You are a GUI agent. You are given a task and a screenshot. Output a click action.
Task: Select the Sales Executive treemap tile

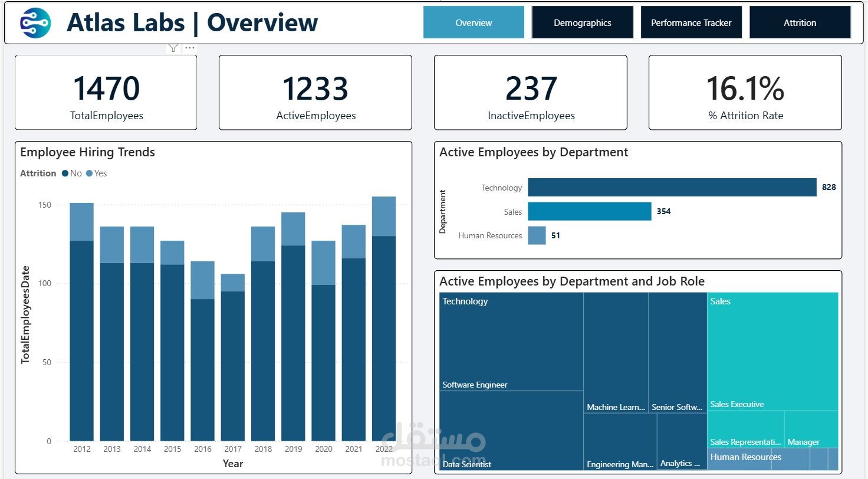(x=772, y=348)
